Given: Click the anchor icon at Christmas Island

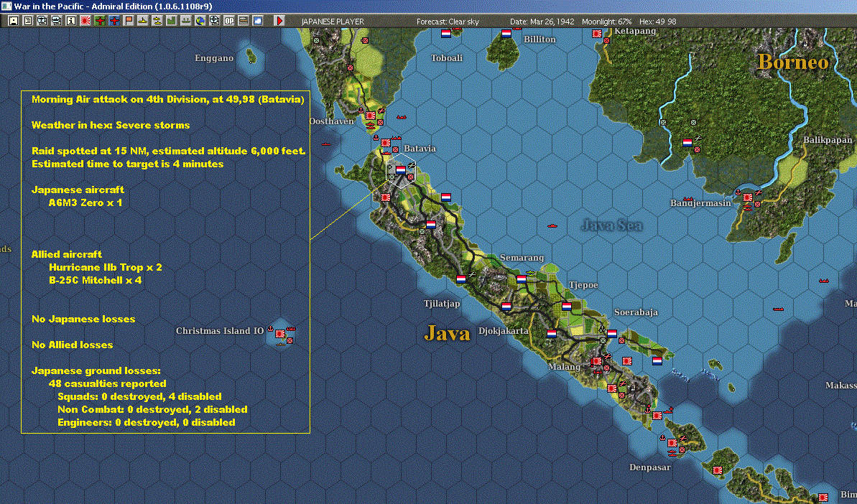Looking at the screenshot, I should tap(270, 328).
